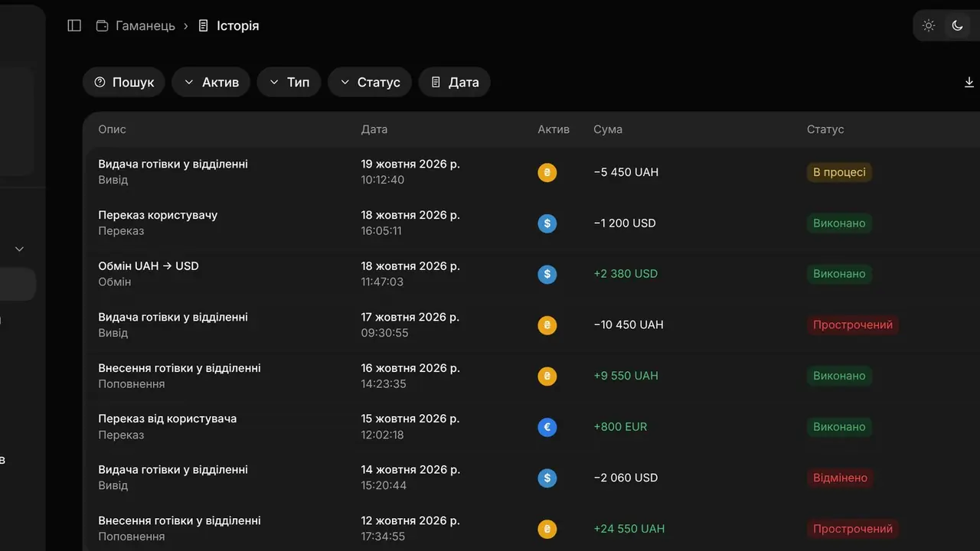The height and width of the screenshot is (551, 980).
Task: Click the date 14 жовтня 2026 р.
Action: 410,470
